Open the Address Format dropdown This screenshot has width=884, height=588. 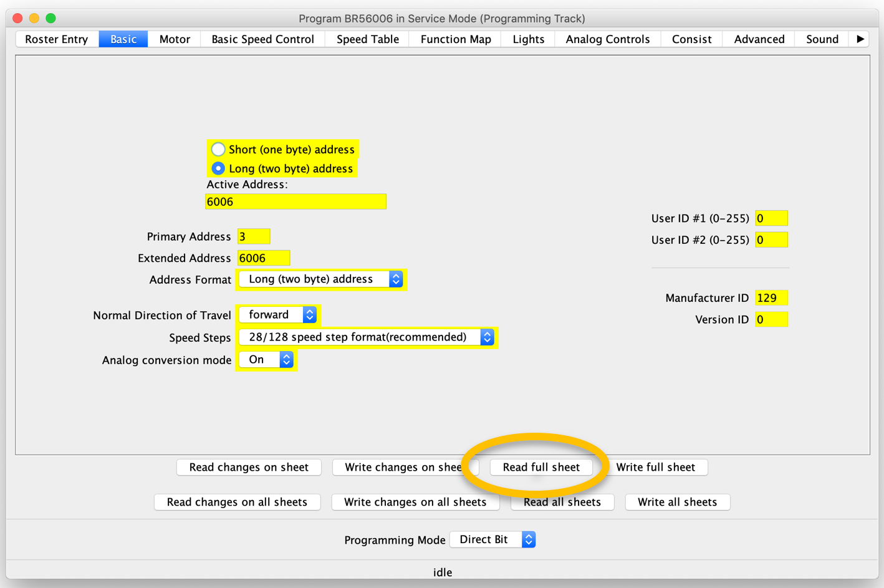click(321, 279)
